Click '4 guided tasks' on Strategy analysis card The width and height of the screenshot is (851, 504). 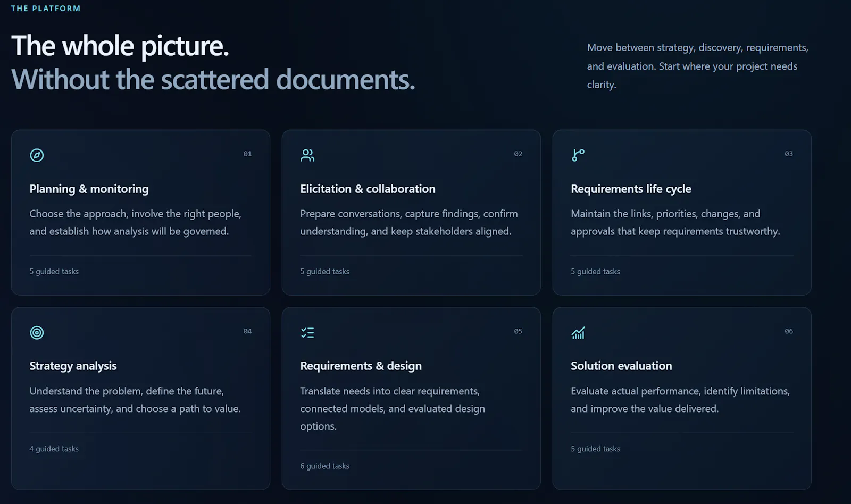click(54, 449)
